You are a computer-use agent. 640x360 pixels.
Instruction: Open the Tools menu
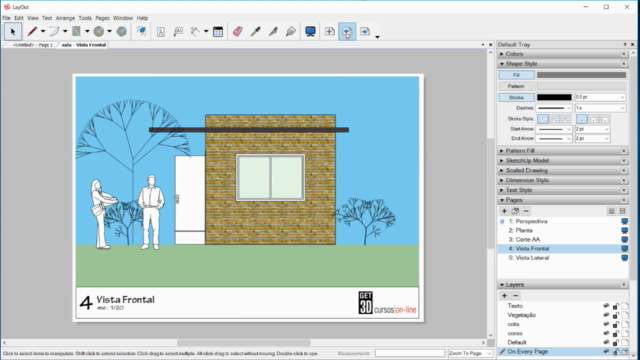tap(85, 18)
